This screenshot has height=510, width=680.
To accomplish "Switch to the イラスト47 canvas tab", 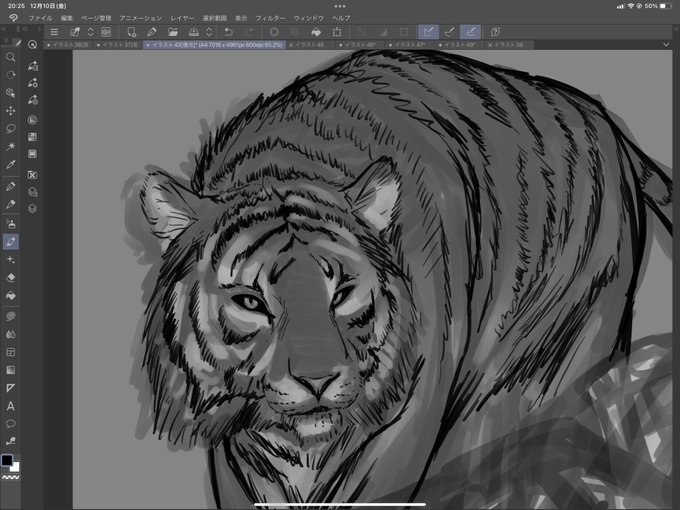I will click(409, 45).
